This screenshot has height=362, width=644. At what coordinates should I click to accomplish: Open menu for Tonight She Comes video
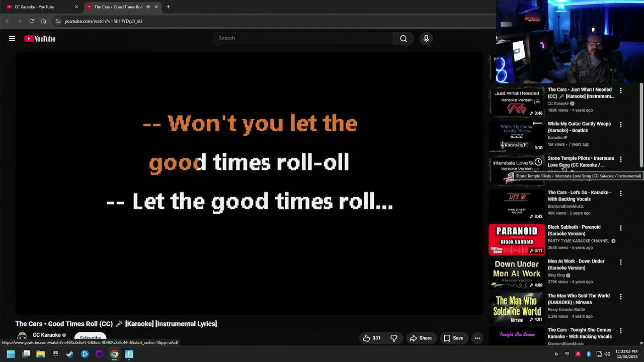coord(621,331)
